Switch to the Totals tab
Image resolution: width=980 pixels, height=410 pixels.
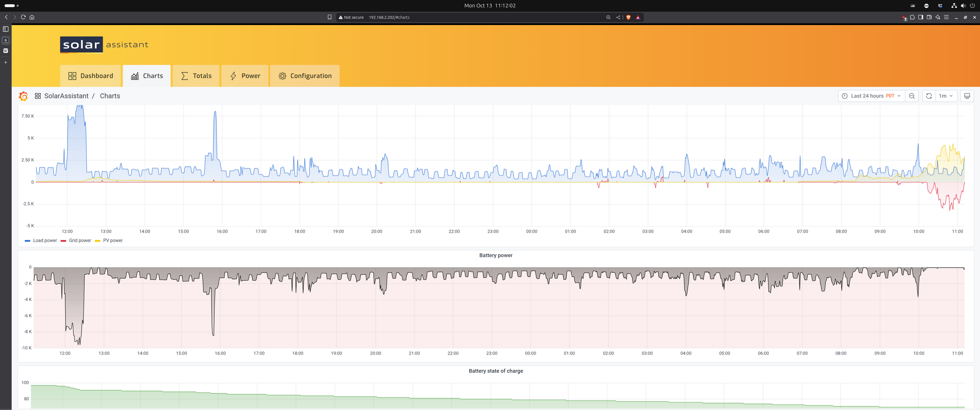(196, 76)
